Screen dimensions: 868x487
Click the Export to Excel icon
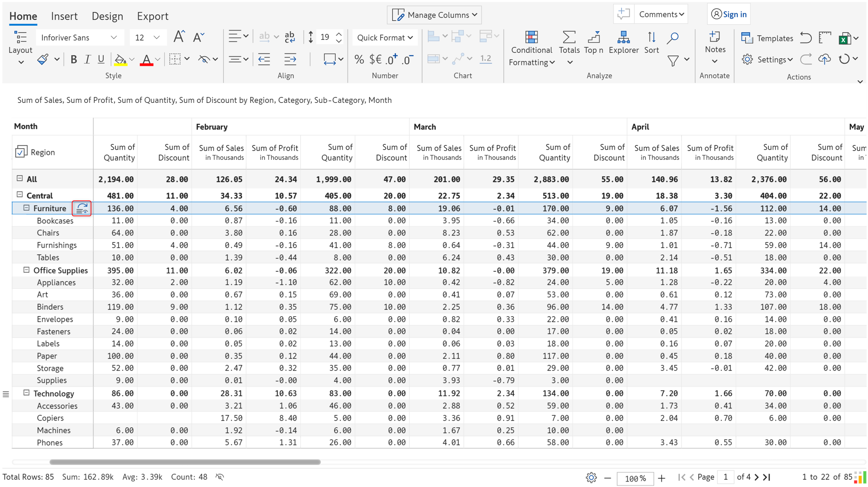pos(844,38)
